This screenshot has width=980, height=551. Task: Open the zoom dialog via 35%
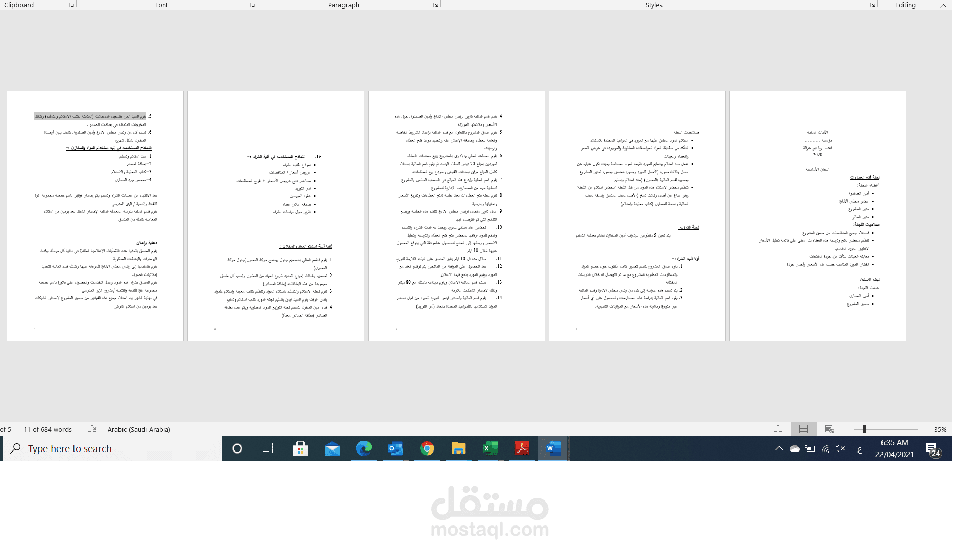tap(940, 429)
